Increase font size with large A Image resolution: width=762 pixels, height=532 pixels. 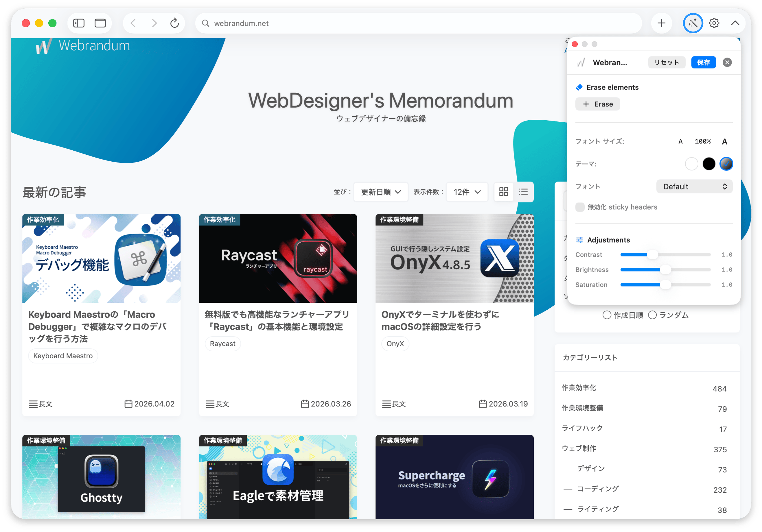tap(724, 142)
